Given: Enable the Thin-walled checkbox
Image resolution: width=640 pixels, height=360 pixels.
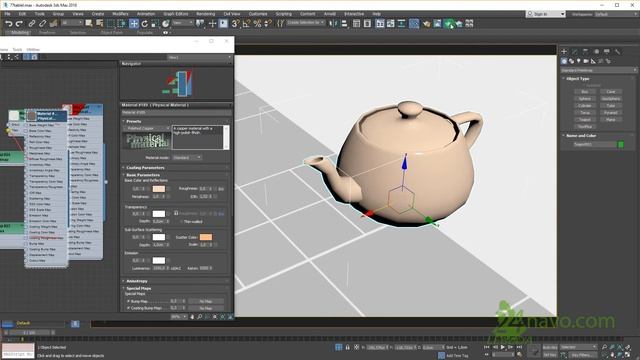Looking at the screenshot, I should (181, 222).
